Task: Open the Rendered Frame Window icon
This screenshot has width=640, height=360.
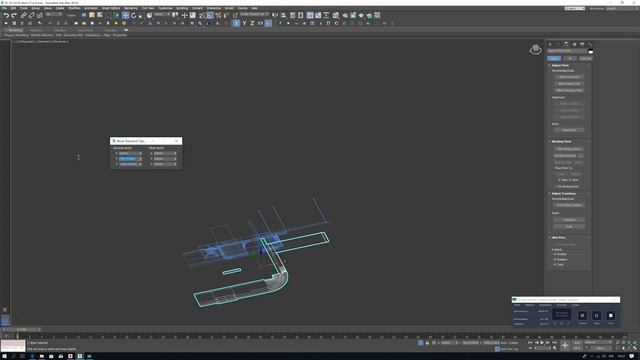Action: pos(353,16)
